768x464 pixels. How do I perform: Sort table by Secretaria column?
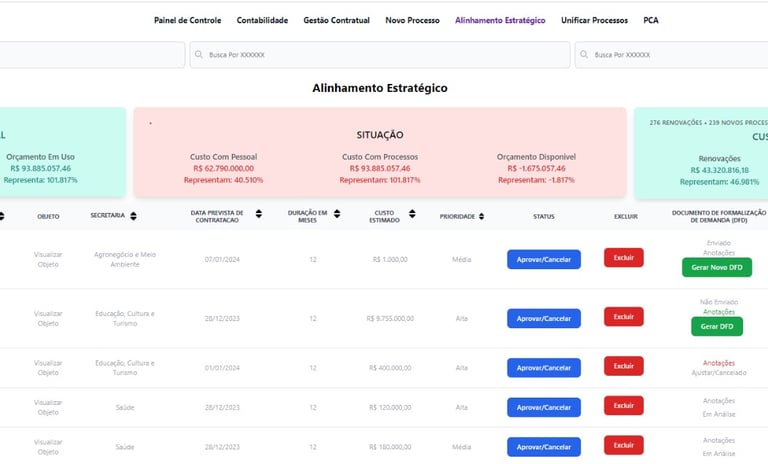(x=134, y=216)
